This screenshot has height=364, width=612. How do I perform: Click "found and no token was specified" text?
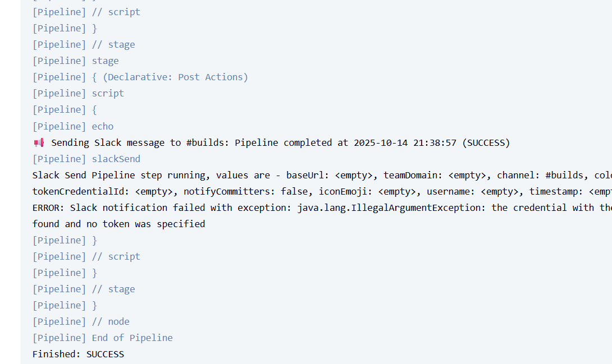click(x=118, y=224)
